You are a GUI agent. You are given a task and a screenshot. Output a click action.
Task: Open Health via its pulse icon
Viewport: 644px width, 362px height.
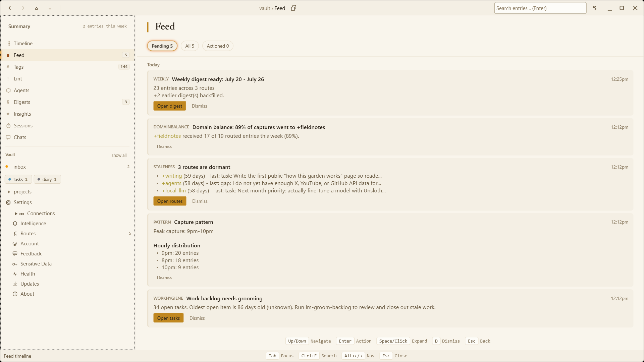coord(15,274)
